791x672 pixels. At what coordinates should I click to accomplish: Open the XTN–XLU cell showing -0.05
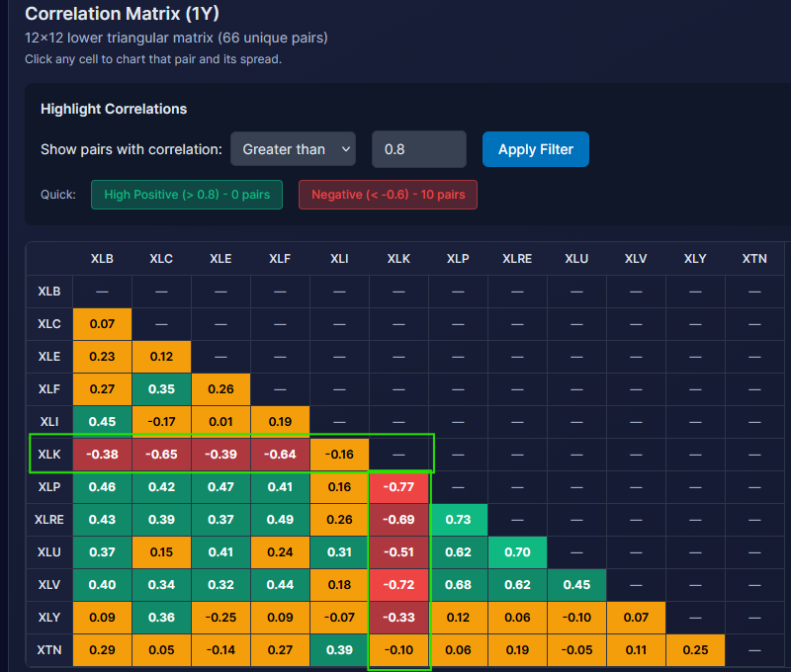pyautogui.click(x=576, y=650)
